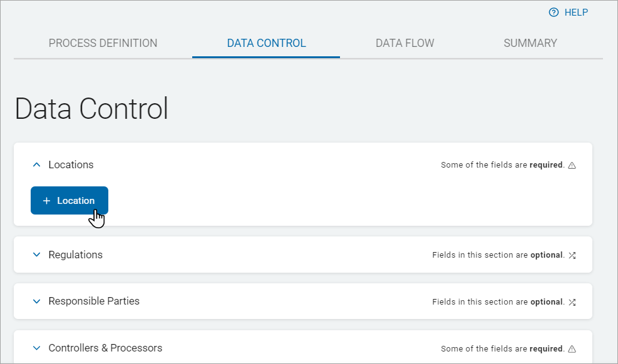Switch to the Process Definition tab
Viewport: 618px width, 364px height.
(103, 43)
